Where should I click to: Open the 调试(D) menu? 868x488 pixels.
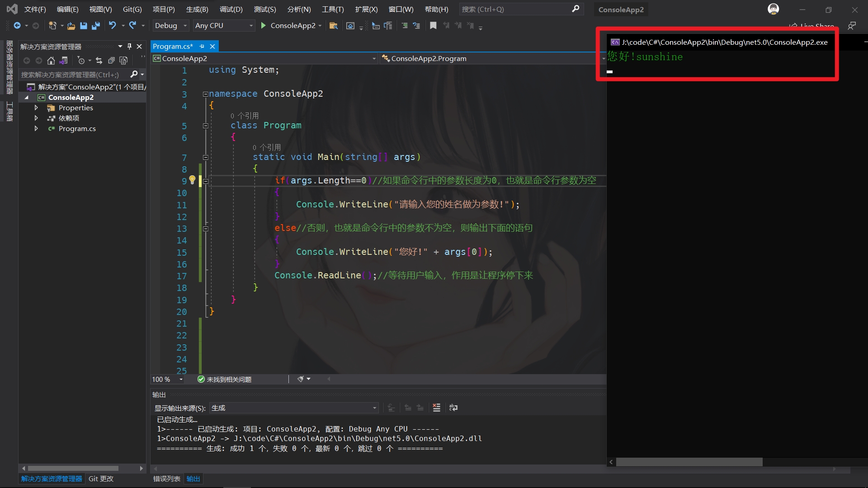pyautogui.click(x=231, y=9)
